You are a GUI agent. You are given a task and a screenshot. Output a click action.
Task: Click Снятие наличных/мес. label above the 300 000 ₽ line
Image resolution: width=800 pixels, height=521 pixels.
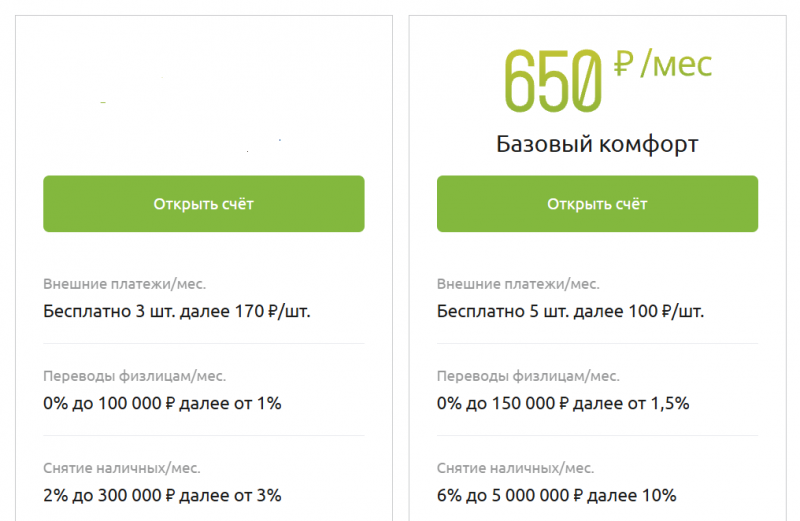122,467
